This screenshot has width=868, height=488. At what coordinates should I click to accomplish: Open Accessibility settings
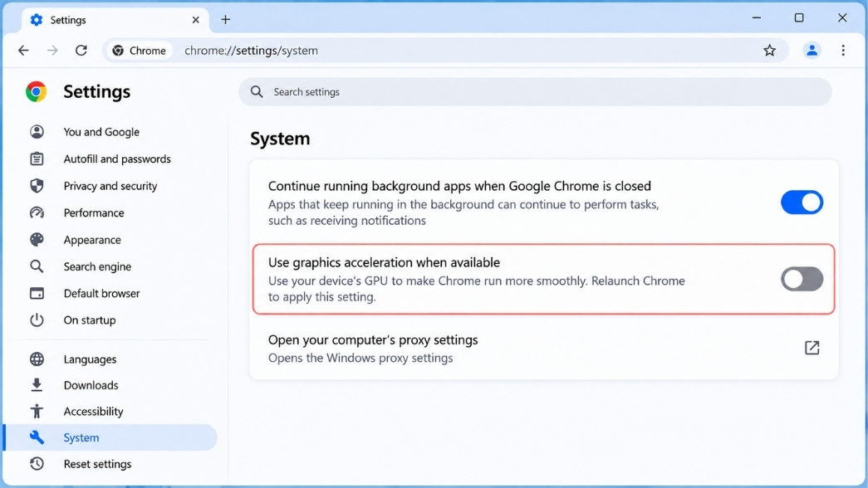pos(93,411)
